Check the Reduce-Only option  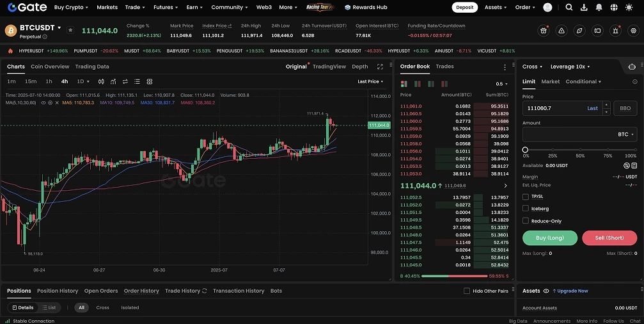pyautogui.click(x=526, y=221)
